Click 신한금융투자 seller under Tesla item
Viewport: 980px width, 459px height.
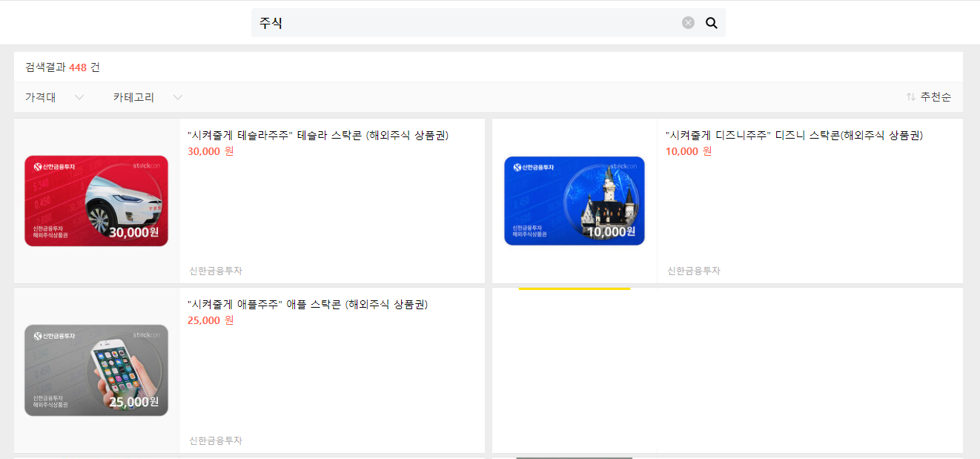[x=216, y=271]
